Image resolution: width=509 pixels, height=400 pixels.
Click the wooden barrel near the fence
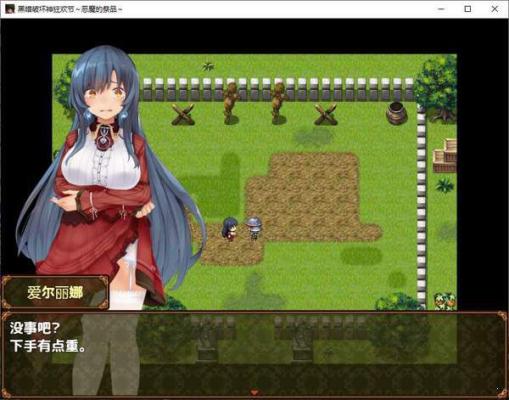(397, 113)
